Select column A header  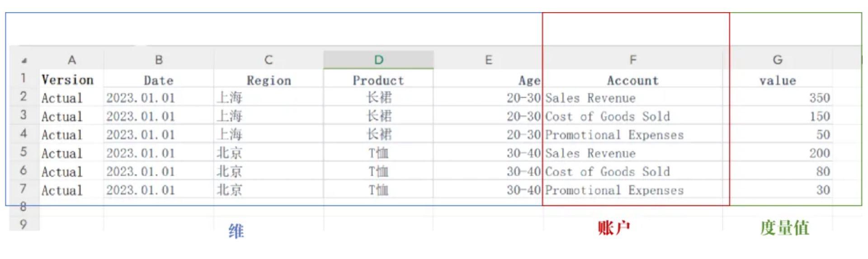coord(71,60)
